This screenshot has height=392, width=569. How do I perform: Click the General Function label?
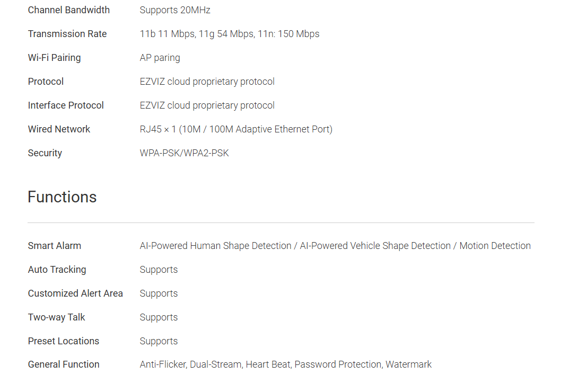64,364
